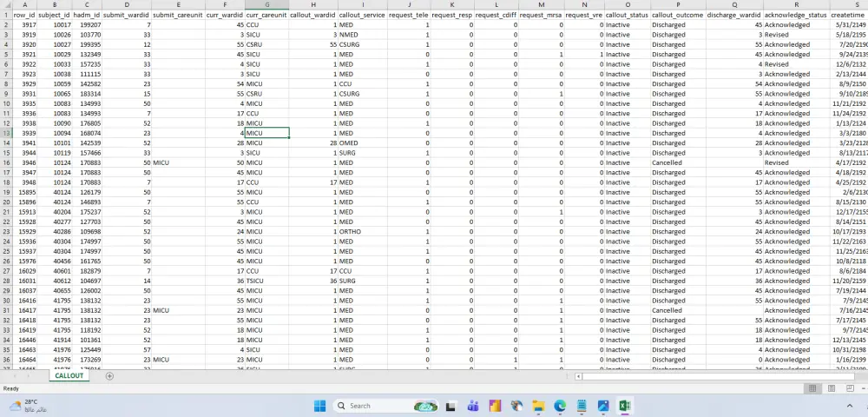Viewport: 868px width, 417px height.
Task: Click the row_id header cell
Action: coord(25,15)
